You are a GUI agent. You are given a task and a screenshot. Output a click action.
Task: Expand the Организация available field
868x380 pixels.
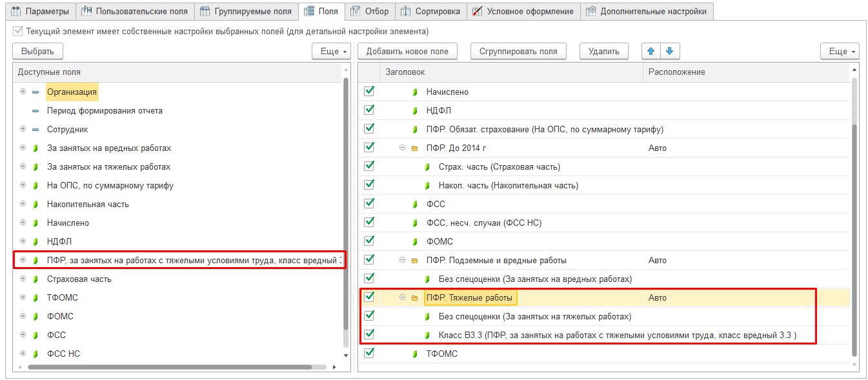click(x=23, y=92)
